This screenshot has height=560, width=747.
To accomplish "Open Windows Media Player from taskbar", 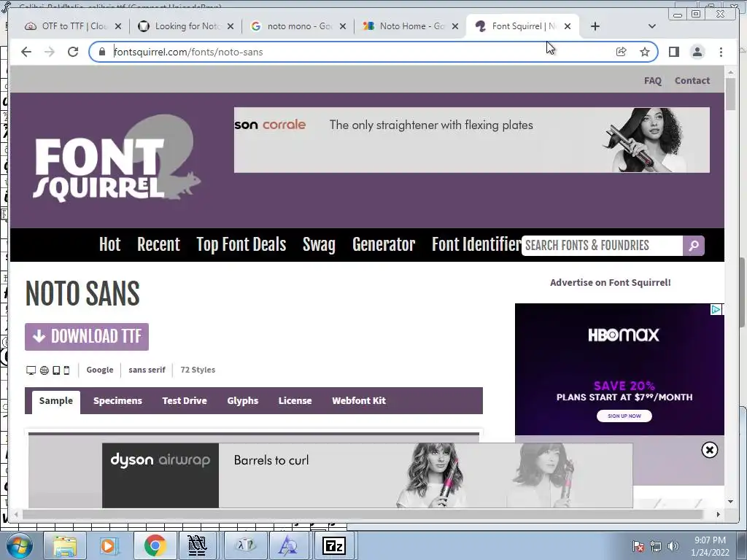I will pos(109,545).
